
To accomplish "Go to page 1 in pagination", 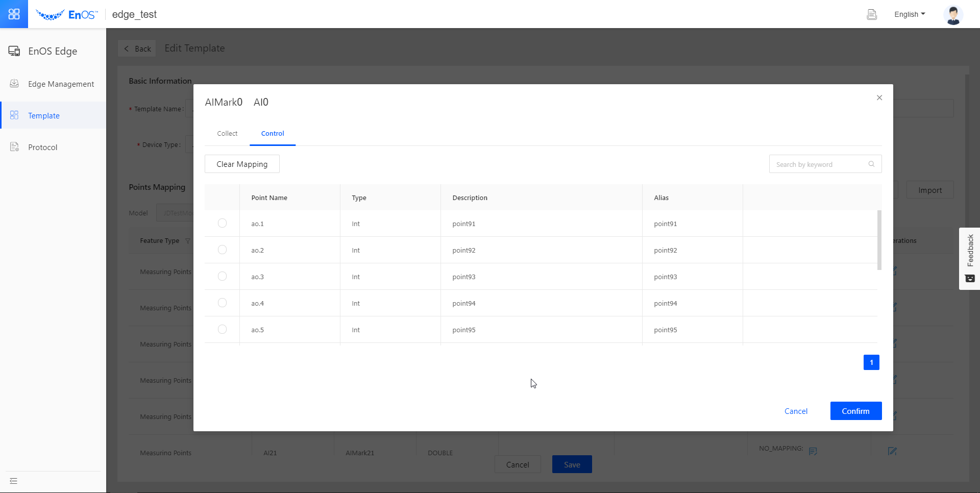I will pos(871,362).
